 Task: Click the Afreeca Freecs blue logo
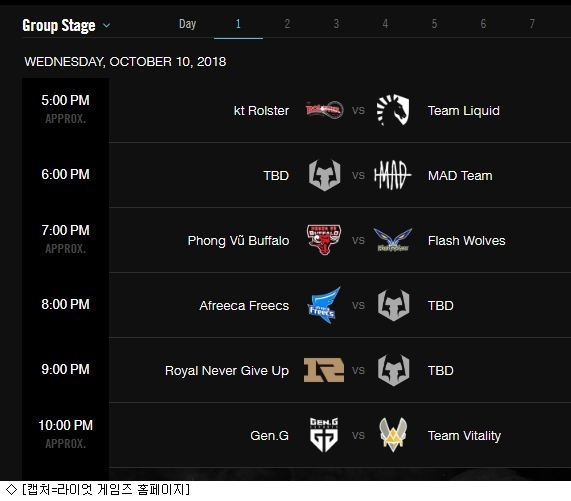click(324, 305)
